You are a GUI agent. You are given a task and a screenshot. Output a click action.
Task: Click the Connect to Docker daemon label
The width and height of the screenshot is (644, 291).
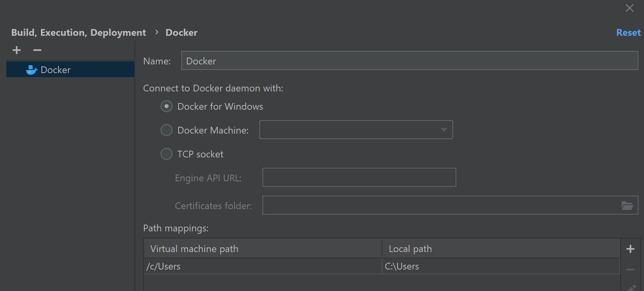coord(213,88)
